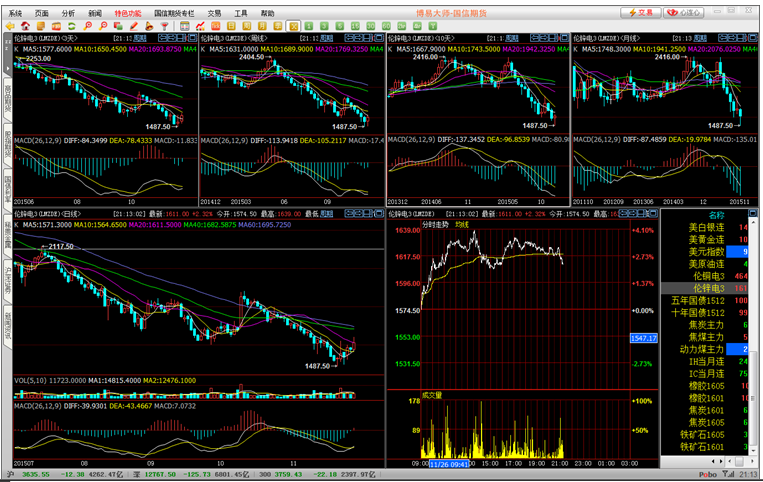Select the green 2-hour period icon
The height and width of the screenshot is (482, 763).
402,26
